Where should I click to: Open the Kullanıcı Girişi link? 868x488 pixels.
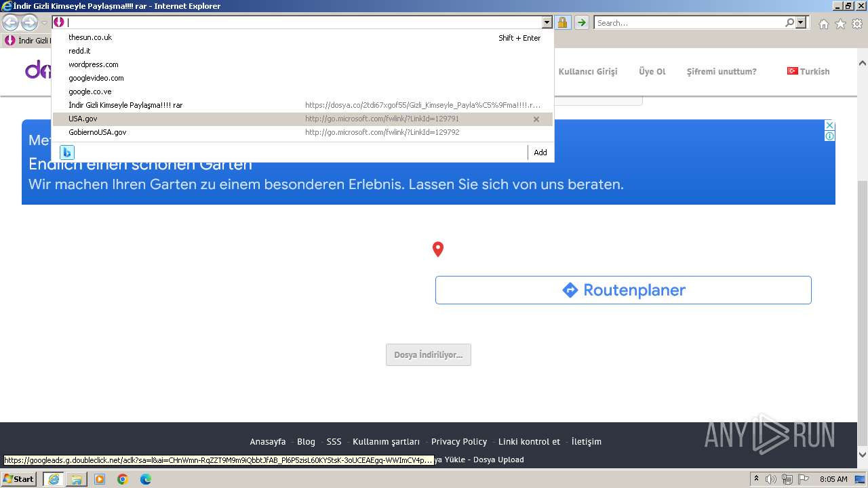(588, 71)
